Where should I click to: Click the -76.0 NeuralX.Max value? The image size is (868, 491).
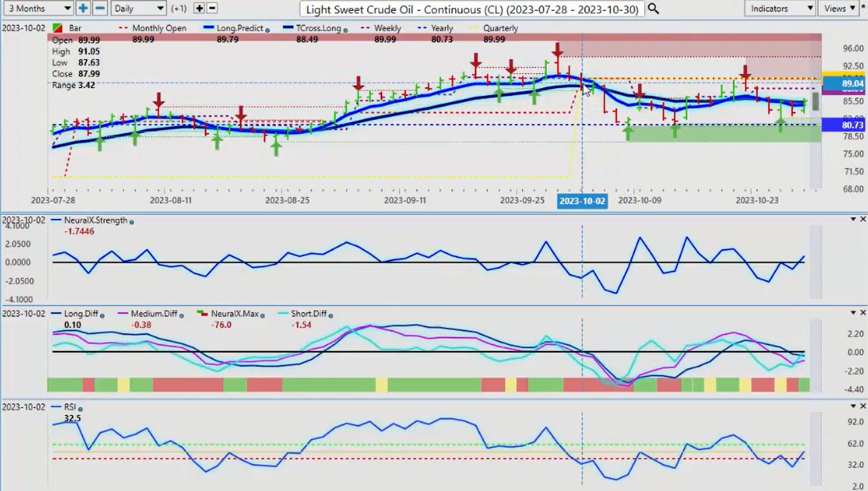tap(221, 325)
